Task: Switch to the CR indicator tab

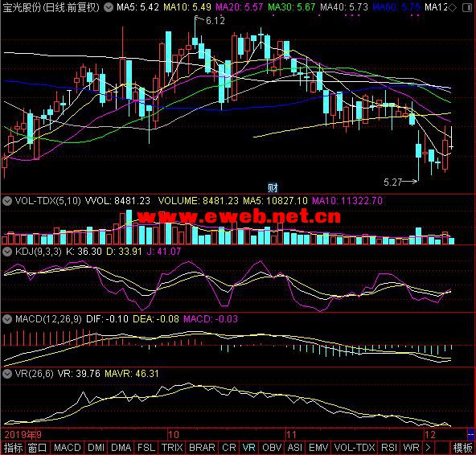Action: 229,448
